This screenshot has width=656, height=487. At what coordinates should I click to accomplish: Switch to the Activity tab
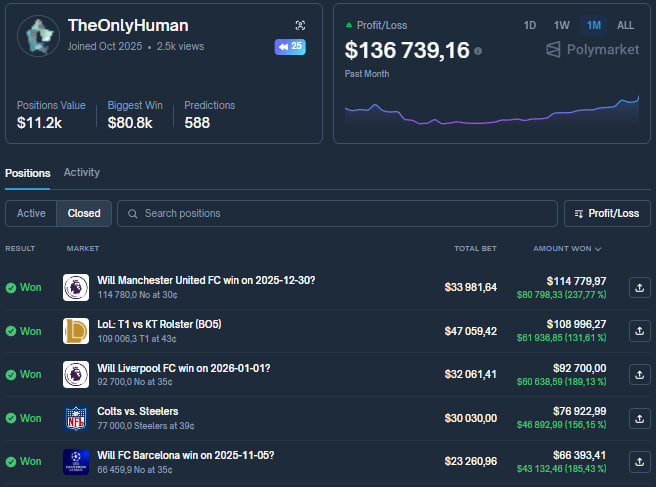click(x=82, y=172)
